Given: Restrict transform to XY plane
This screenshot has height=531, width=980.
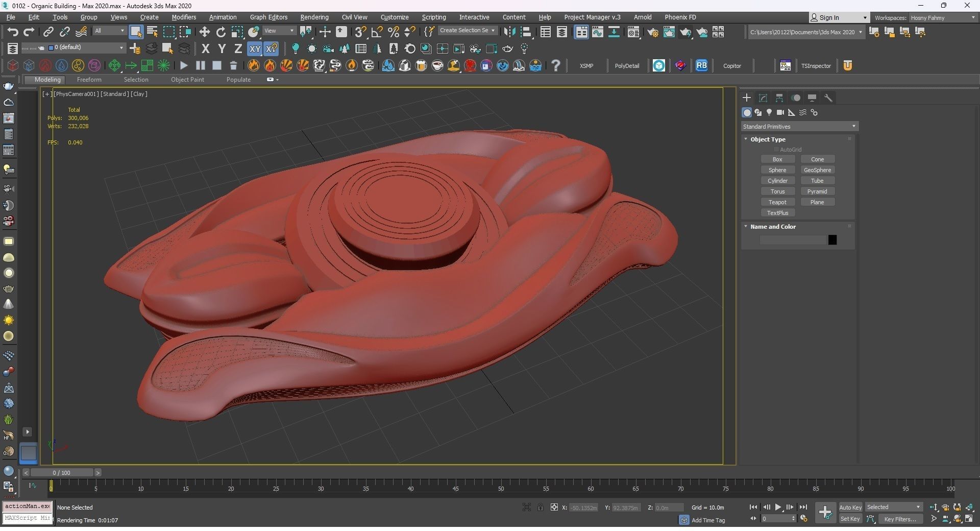Looking at the screenshot, I should (x=255, y=49).
